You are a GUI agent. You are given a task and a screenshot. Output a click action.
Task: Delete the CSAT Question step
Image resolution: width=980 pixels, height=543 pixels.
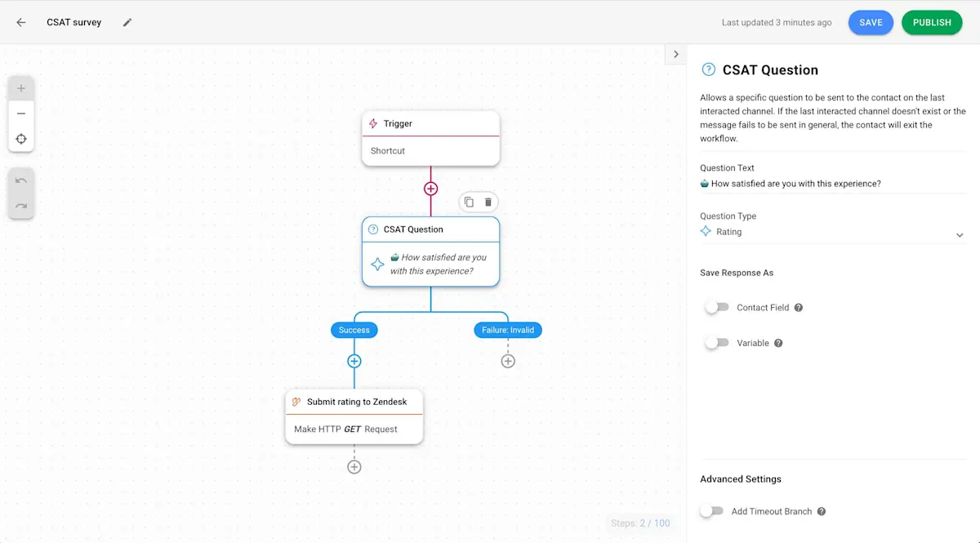[488, 202]
